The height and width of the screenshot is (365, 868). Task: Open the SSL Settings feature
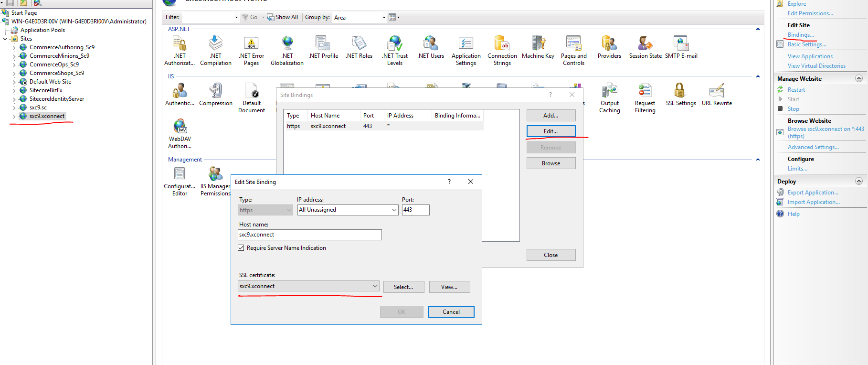coord(681,95)
